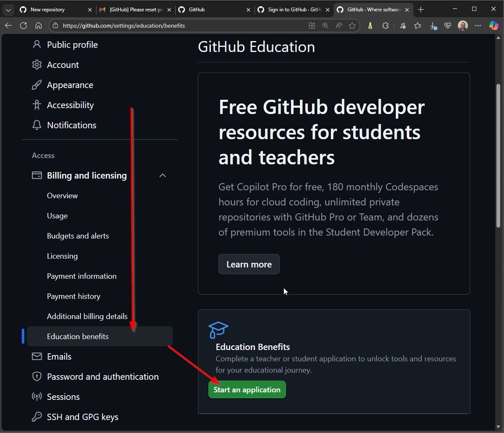The image size is (504, 433).
Task: Click the address bar URL field
Action: point(180,26)
